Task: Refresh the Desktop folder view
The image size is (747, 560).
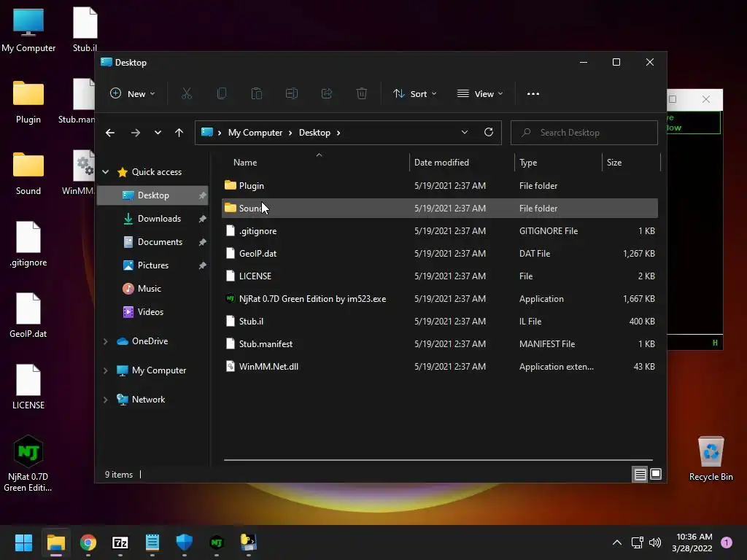Action: 489,133
